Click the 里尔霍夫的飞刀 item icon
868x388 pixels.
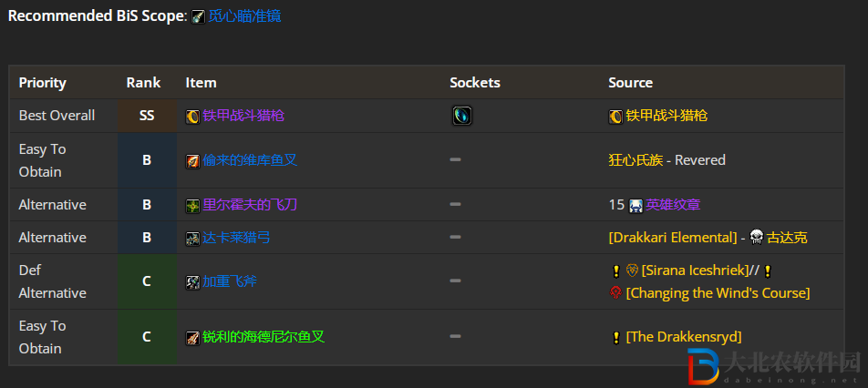pyautogui.click(x=192, y=206)
